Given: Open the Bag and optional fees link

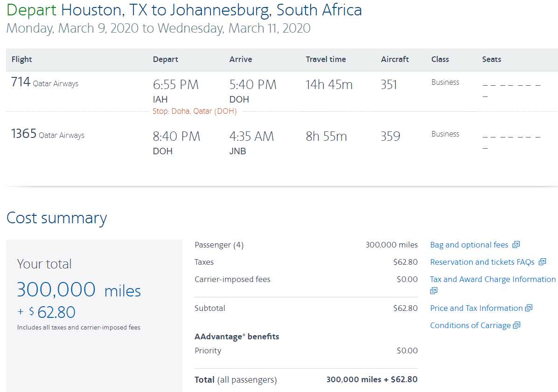Looking at the screenshot, I should [x=469, y=245].
